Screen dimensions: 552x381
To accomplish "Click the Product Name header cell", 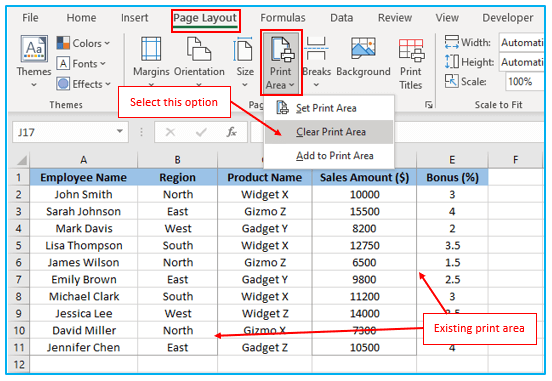I will pos(265,177).
